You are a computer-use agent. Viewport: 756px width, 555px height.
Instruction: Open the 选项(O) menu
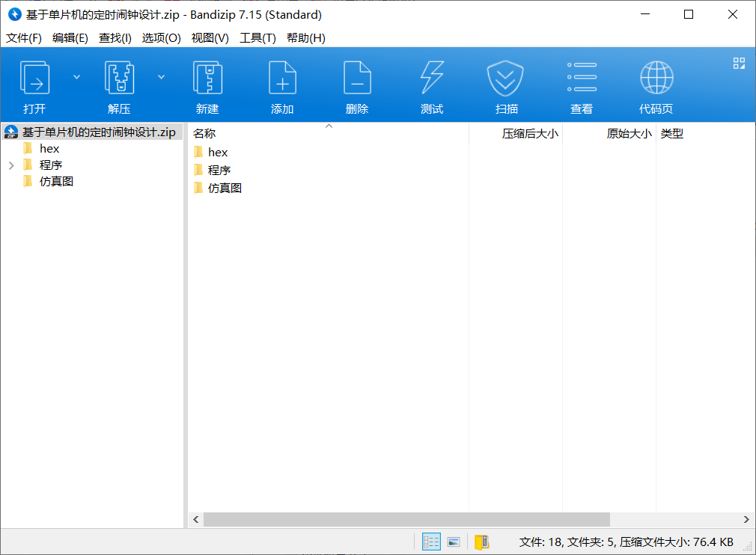(x=162, y=38)
